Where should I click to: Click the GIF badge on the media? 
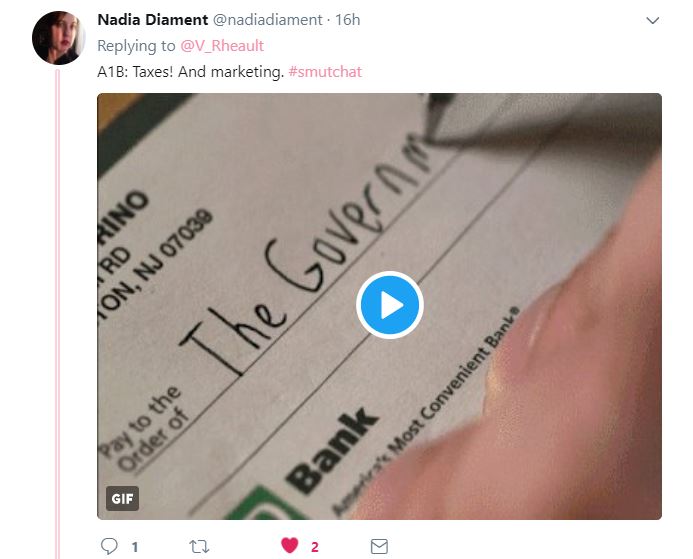pos(122,498)
